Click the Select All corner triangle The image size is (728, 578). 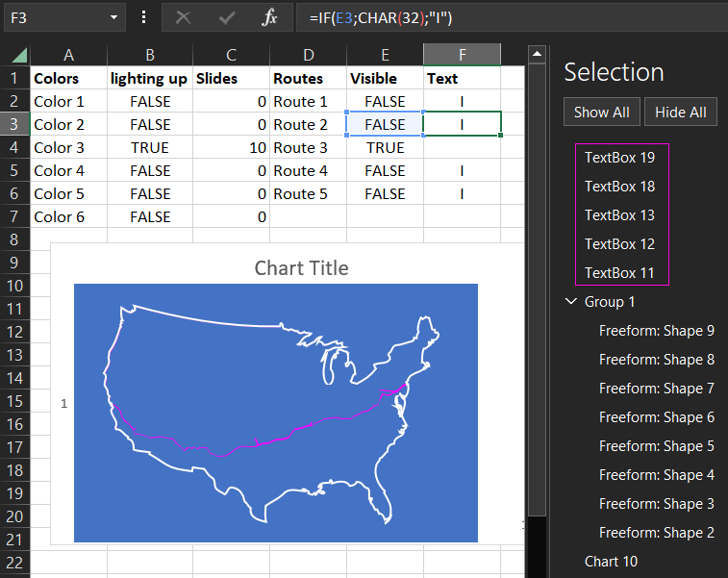coord(17,55)
